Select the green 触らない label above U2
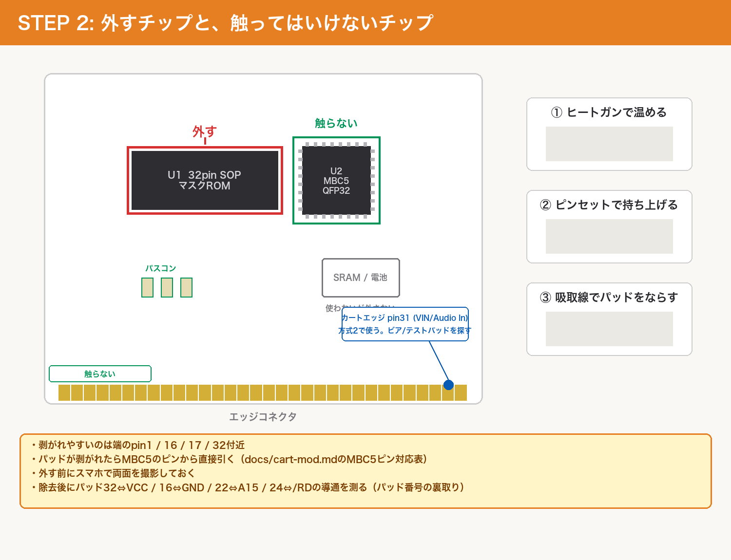 [x=336, y=123]
